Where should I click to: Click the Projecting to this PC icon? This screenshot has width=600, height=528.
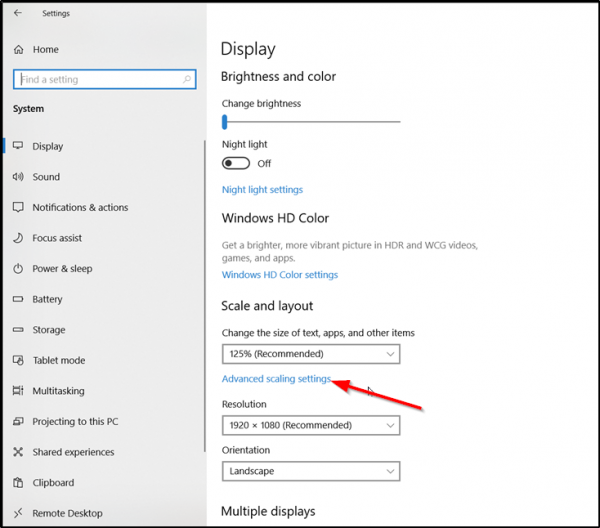pyautogui.click(x=18, y=421)
